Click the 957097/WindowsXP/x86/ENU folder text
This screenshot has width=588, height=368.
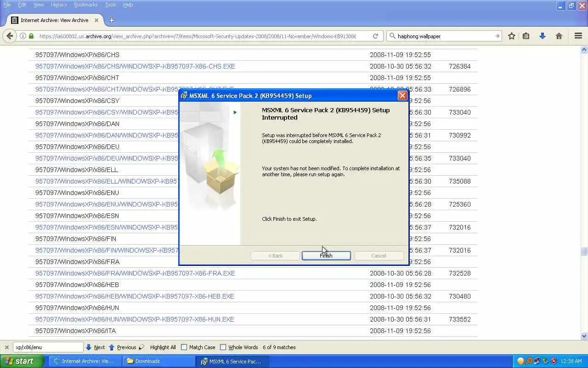tap(77, 193)
